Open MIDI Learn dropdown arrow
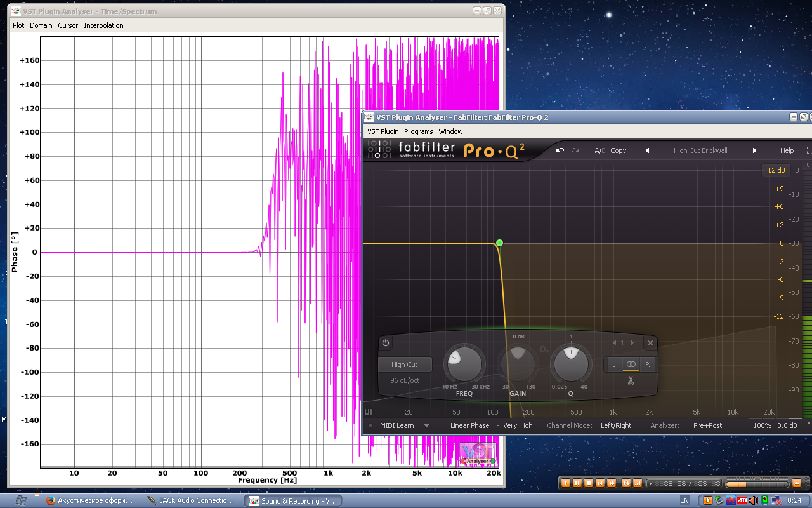The image size is (812, 508). [x=426, y=425]
